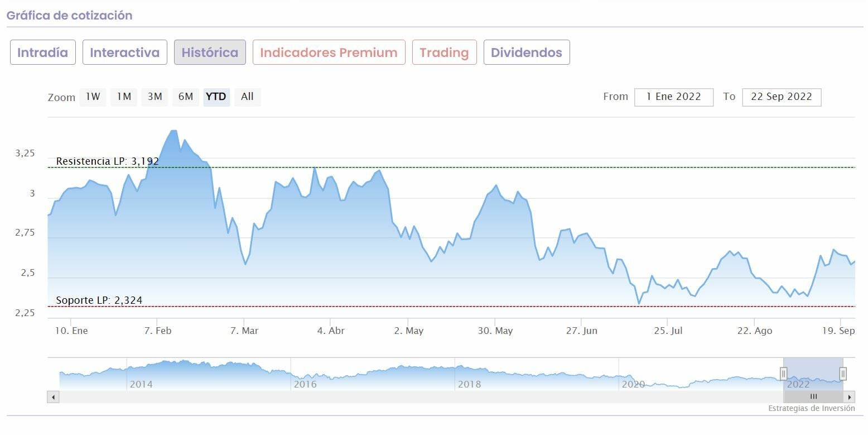Set zoom range to 1W

pos(93,97)
